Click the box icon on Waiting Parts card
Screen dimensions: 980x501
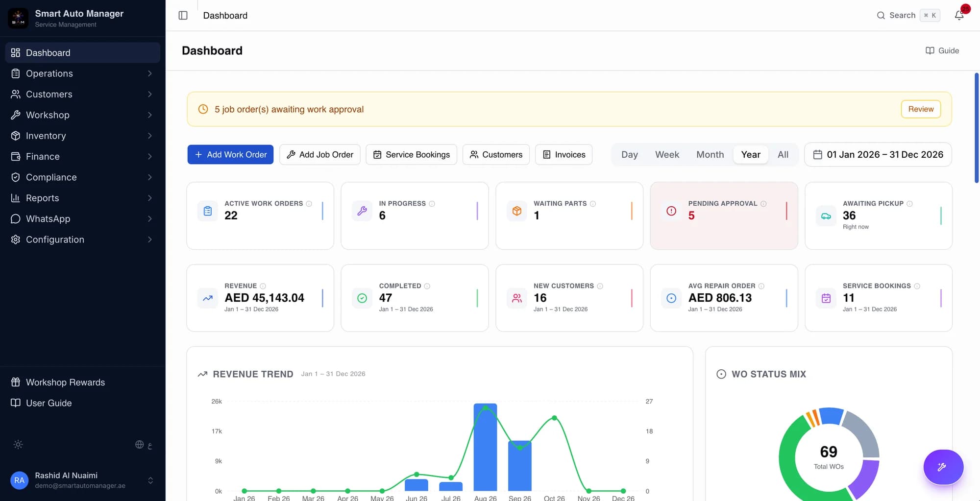coord(516,211)
